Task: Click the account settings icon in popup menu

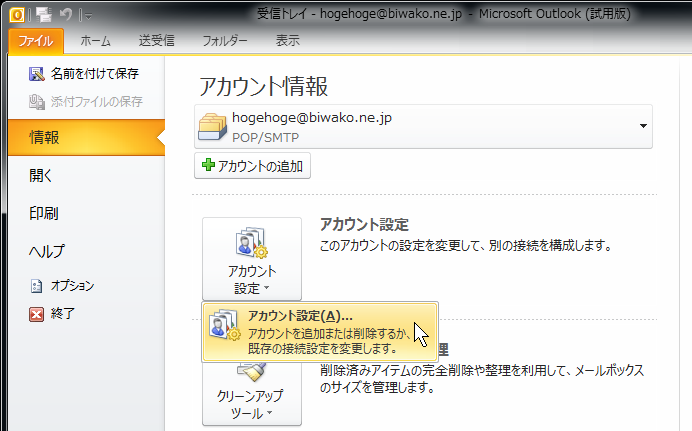Action: click(x=224, y=325)
